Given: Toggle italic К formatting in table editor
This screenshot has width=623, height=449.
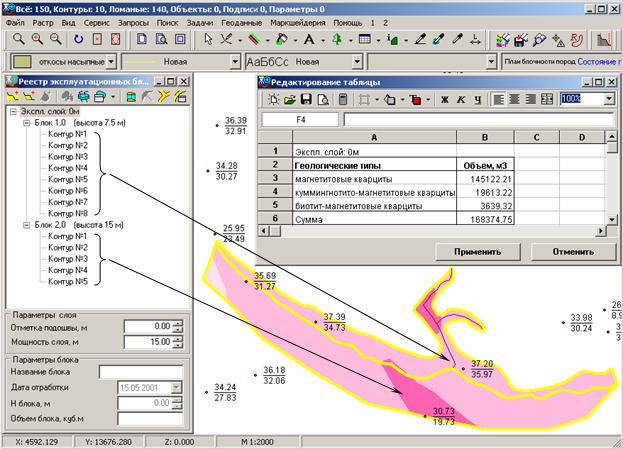Looking at the screenshot, I should click(460, 100).
